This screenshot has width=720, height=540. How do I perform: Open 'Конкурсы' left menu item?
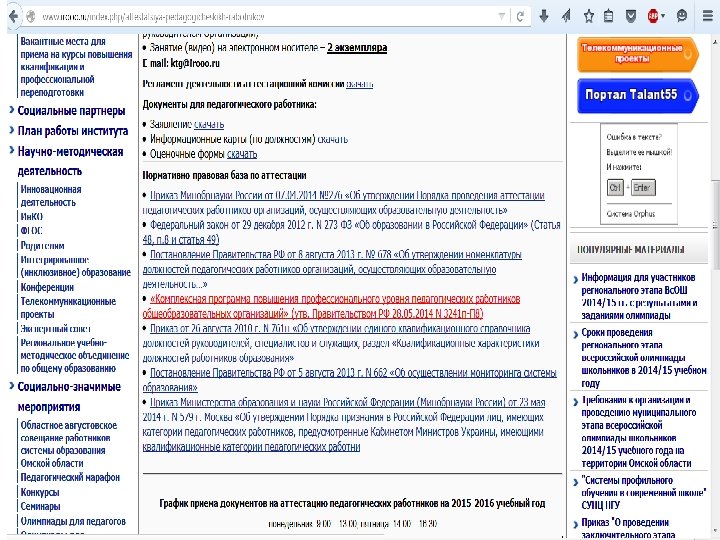point(39,492)
